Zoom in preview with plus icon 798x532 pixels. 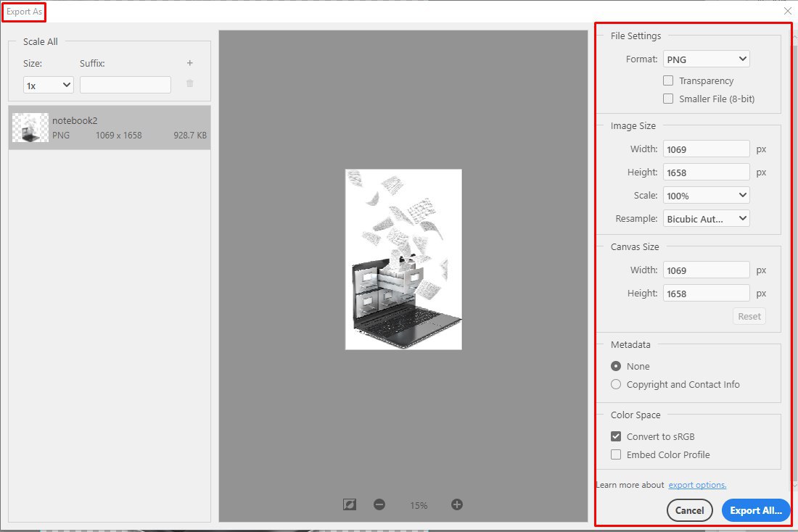pyautogui.click(x=457, y=504)
